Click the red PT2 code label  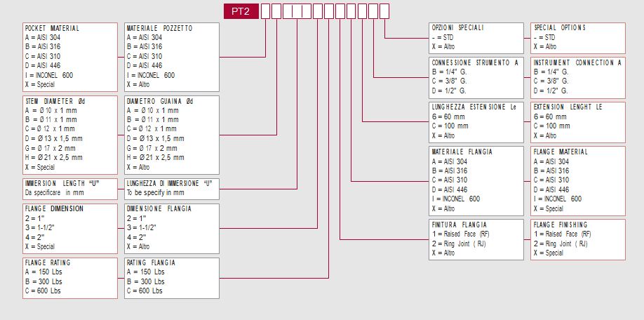[241, 11]
